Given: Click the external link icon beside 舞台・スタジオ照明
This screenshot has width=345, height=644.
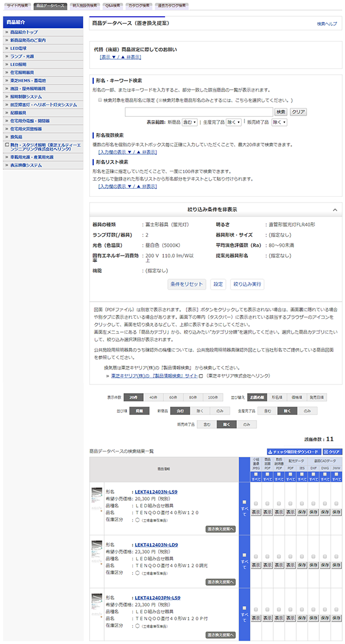Looking at the screenshot, I should (7, 144).
